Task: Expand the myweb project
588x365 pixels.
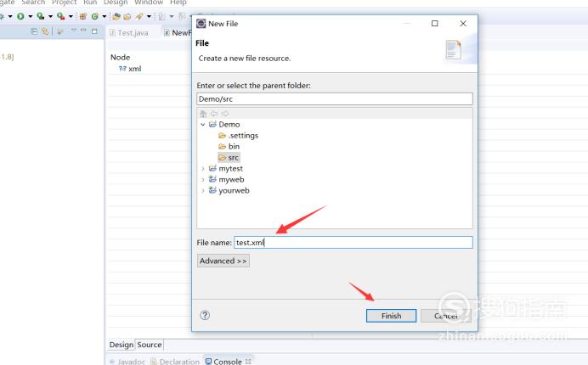Action: [x=203, y=179]
